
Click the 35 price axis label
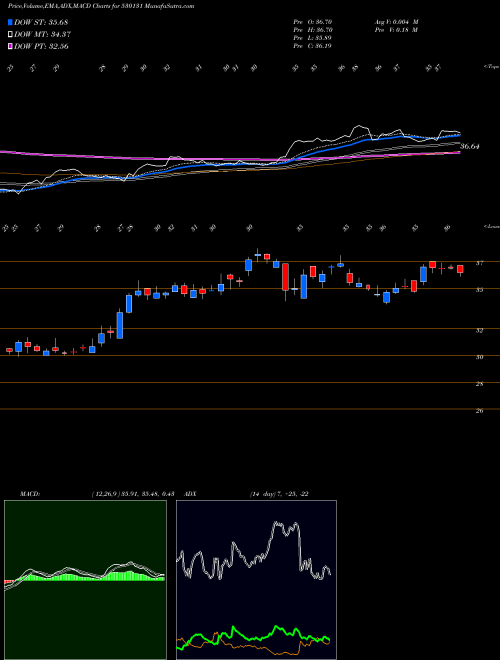[x=479, y=290]
